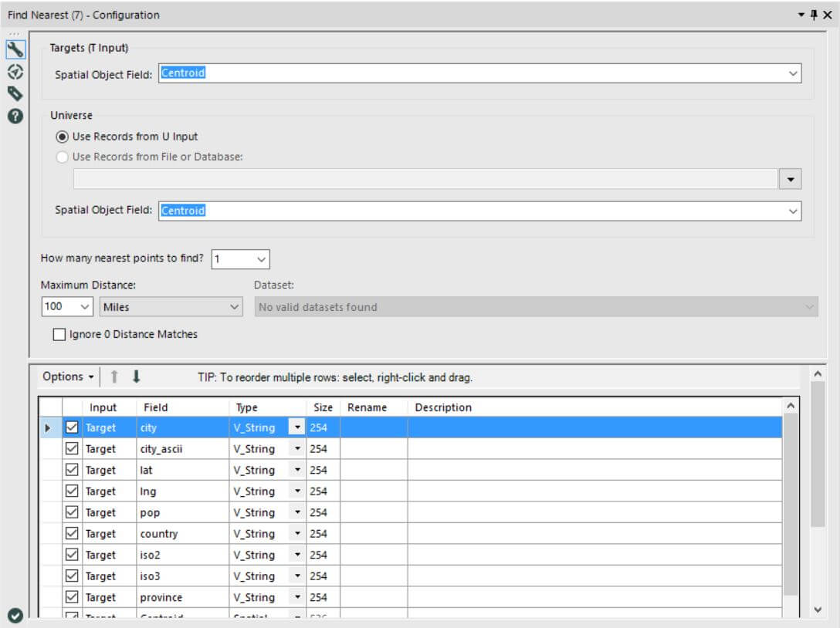
Task: Select Use Records from U Input
Action: click(x=63, y=137)
